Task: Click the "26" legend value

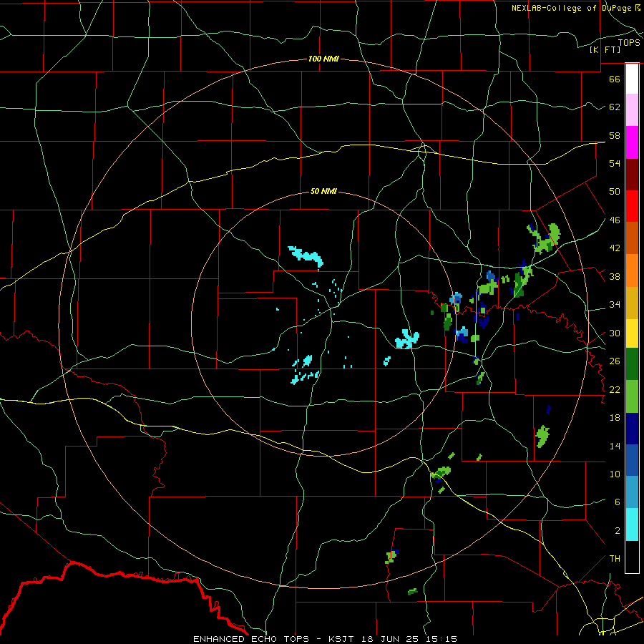Action: point(615,361)
